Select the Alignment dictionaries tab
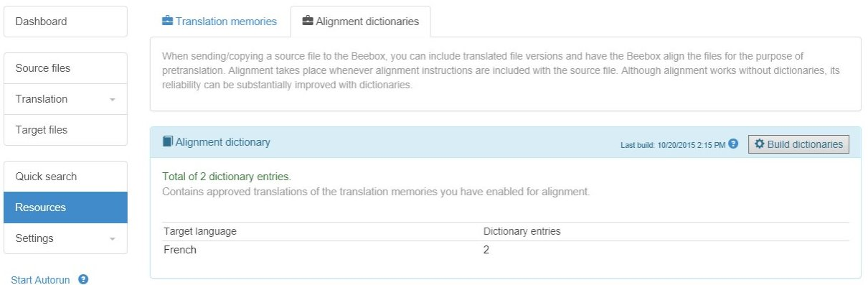 [x=360, y=22]
